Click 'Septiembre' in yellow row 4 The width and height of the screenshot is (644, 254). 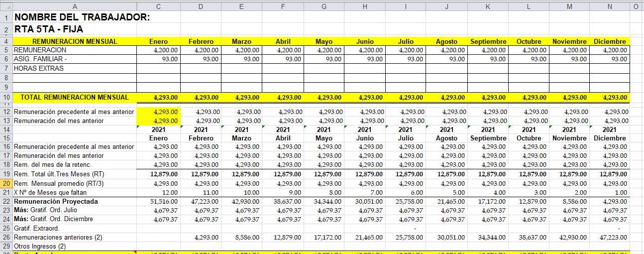click(488, 41)
